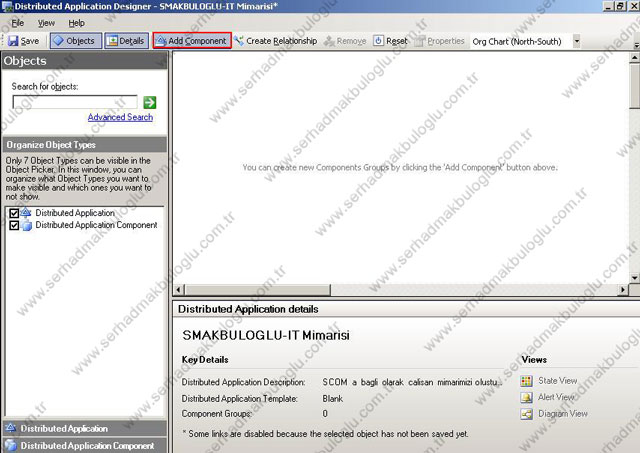Click horizontal scrollbar right arrow

(623, 290)
